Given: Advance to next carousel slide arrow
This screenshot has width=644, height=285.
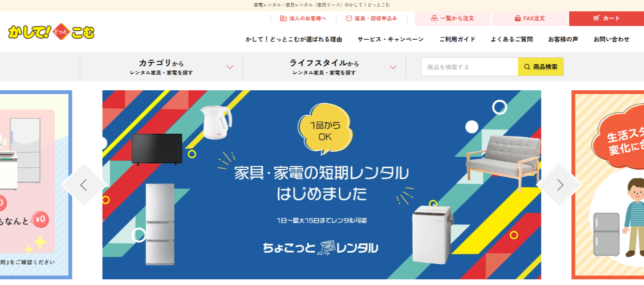Looking at the screenshot, I should pyautogui.click(x=560, y=185).
